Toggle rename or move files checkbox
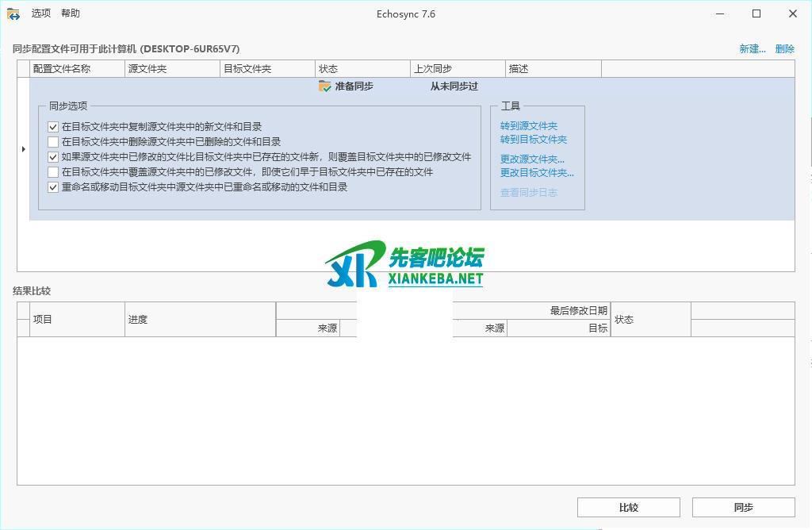This screenshot has width=812, height=530. [x=53, y=187]
